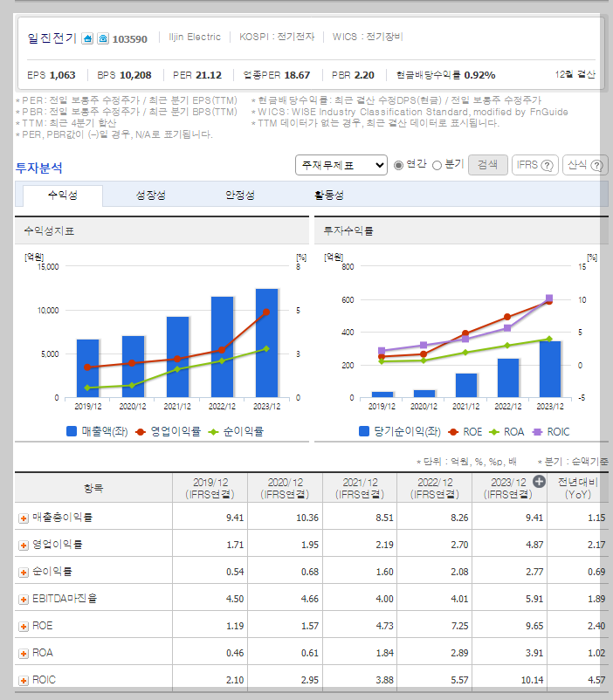
Task: Click the 투자수익률 panel title
Action: tap(348, 230)
